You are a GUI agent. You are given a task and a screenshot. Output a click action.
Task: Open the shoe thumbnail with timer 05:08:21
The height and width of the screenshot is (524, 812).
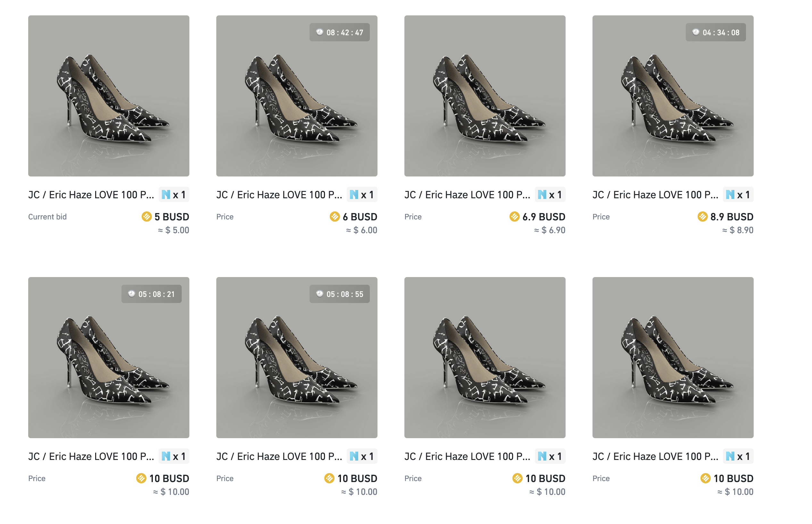pyautogui.click(x=109, y=357)
